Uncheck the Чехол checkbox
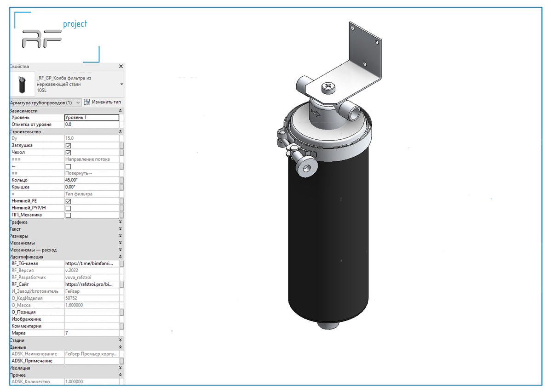The image size is (552, 392). click(68, 153)
